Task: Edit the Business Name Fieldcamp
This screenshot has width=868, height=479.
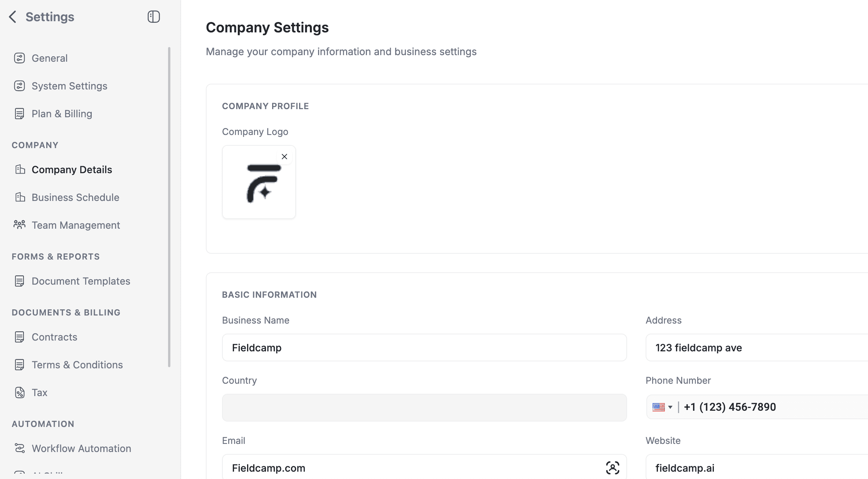Action: coord(424,347)
